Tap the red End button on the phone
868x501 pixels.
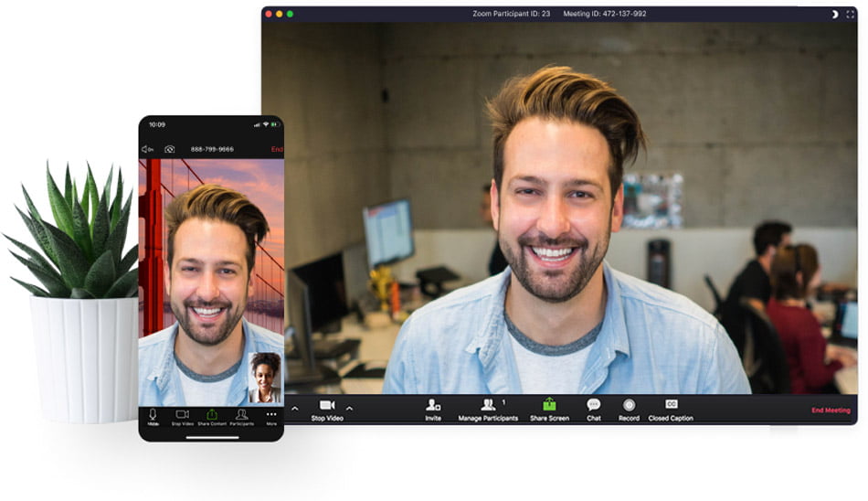click(x=277, y=149)
